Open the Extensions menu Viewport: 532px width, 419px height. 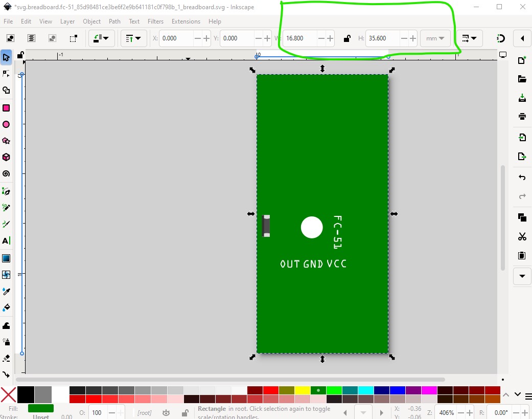click(x=186, y=21)
